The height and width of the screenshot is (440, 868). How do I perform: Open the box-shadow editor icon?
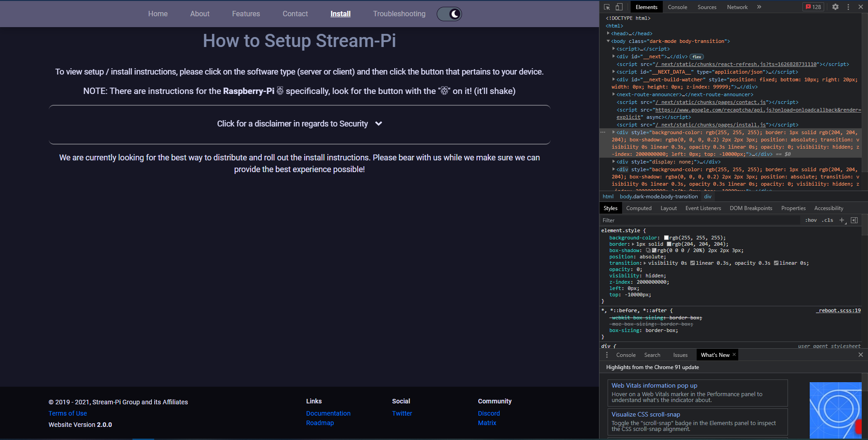click(x=648, y=250)
